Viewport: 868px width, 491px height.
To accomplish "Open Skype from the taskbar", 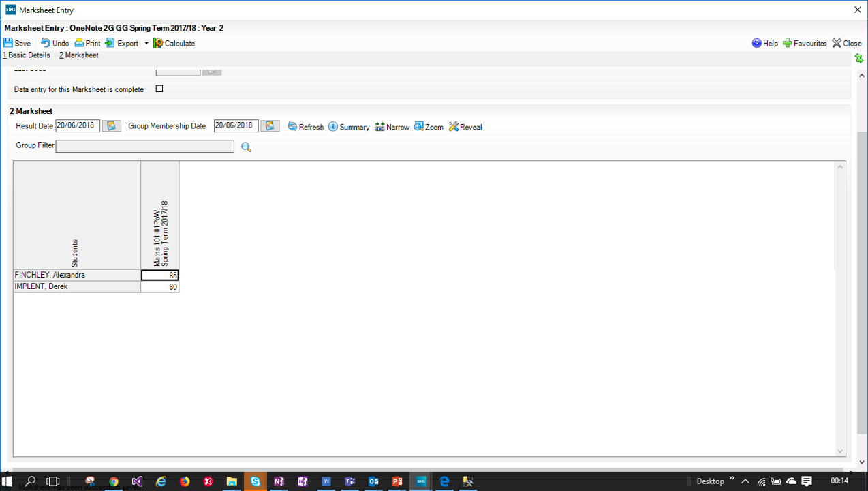I will click(x=255, y=481).
